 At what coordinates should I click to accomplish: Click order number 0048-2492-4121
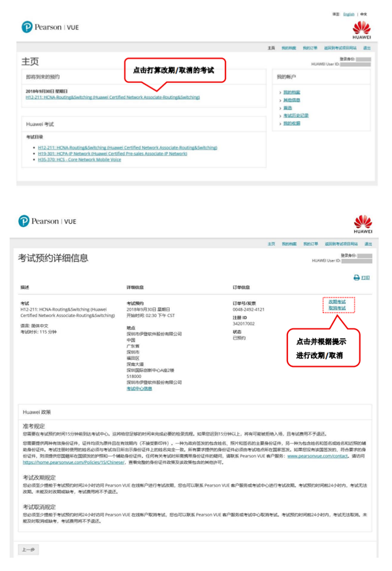248,309
